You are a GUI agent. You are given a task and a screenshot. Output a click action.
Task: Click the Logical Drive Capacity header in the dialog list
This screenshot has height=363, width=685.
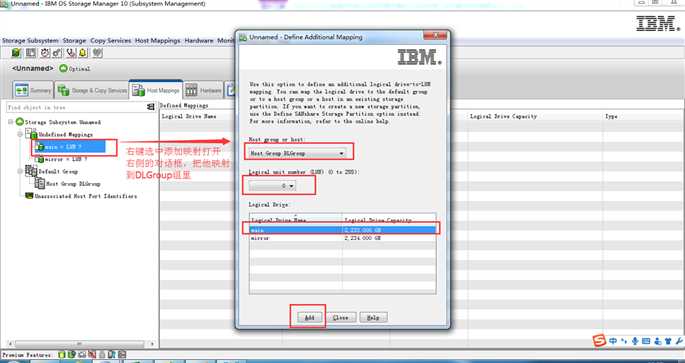(x=389, y=220)
